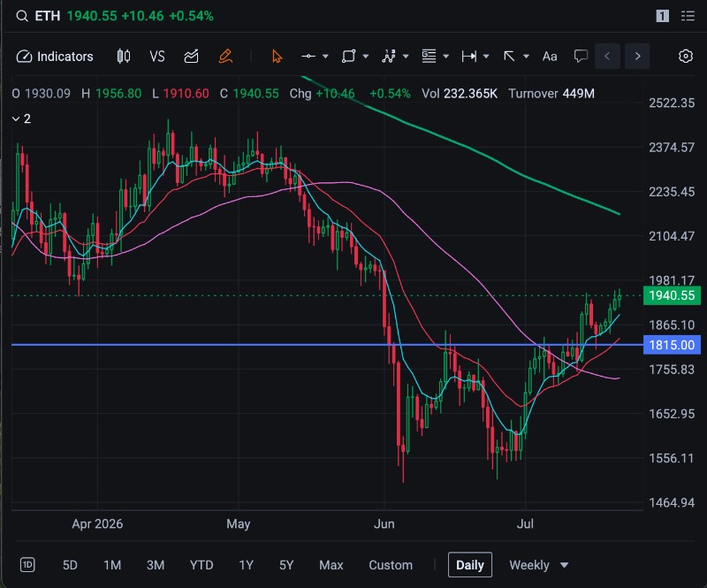Select the Daily interval button
The width and height of the screenshot is (707, 588).
click(470, 564)
